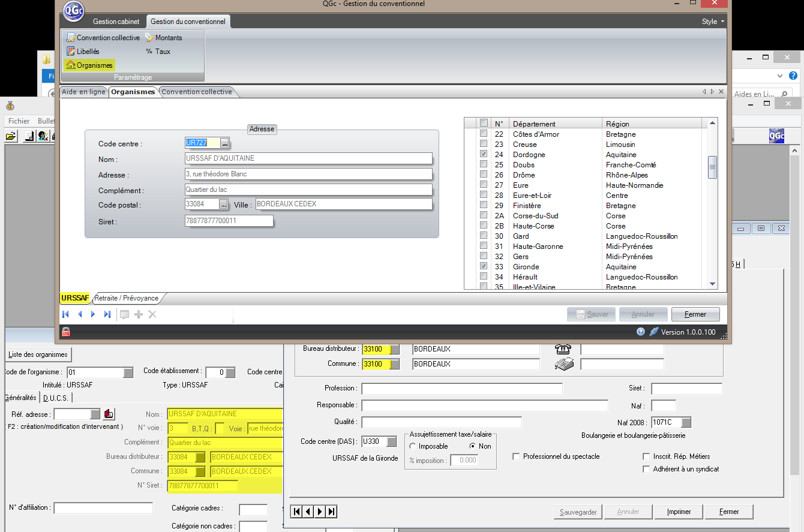
Task: Click the delete record X icon
Action: pos(152,314)
